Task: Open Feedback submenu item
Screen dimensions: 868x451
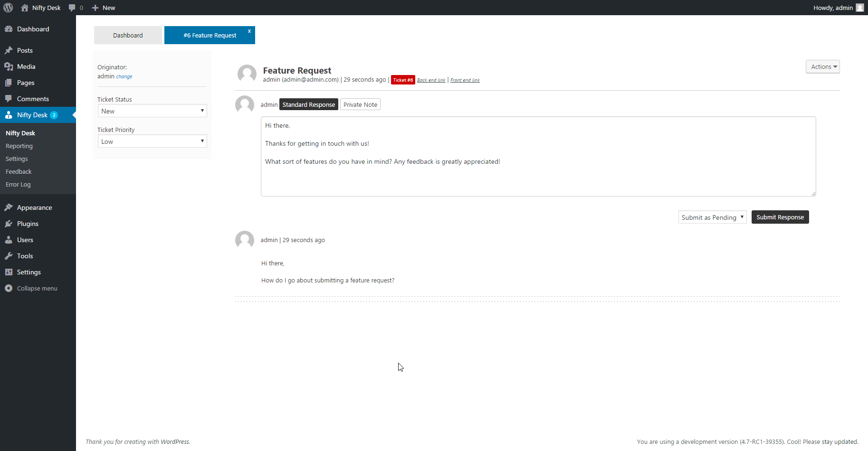Action: tap(19, 171)
